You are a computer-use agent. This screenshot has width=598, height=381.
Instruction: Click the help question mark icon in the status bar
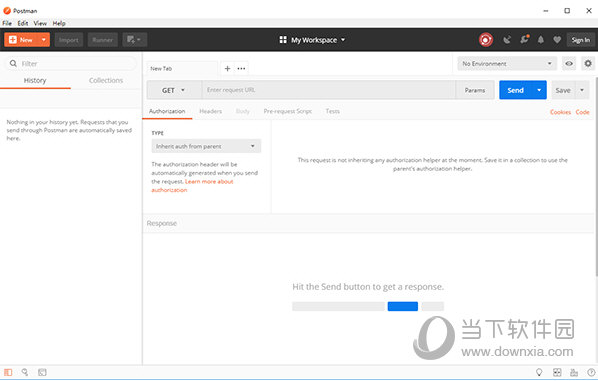[591, 372]
